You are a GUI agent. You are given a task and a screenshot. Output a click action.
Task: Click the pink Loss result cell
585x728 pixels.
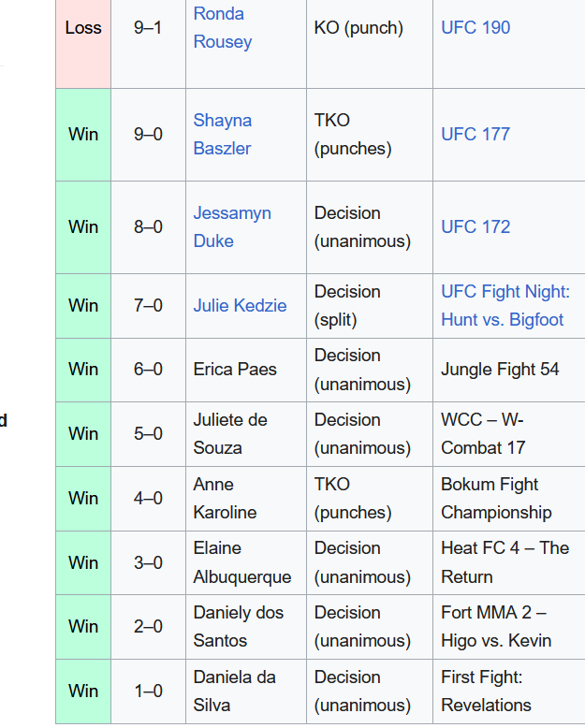(x=83, y=44)
